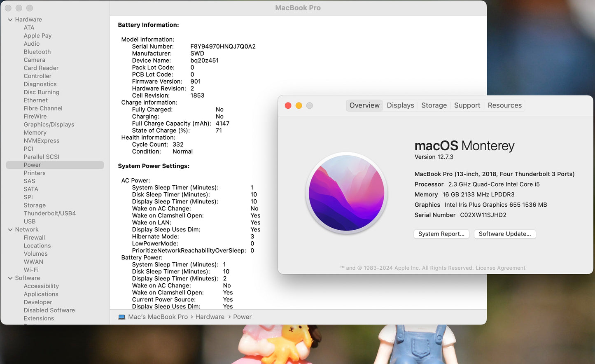Select Wi-Fi under Network
Viewport: 595px width, 364px height.
pyautogui.click(x=31, y=270)
